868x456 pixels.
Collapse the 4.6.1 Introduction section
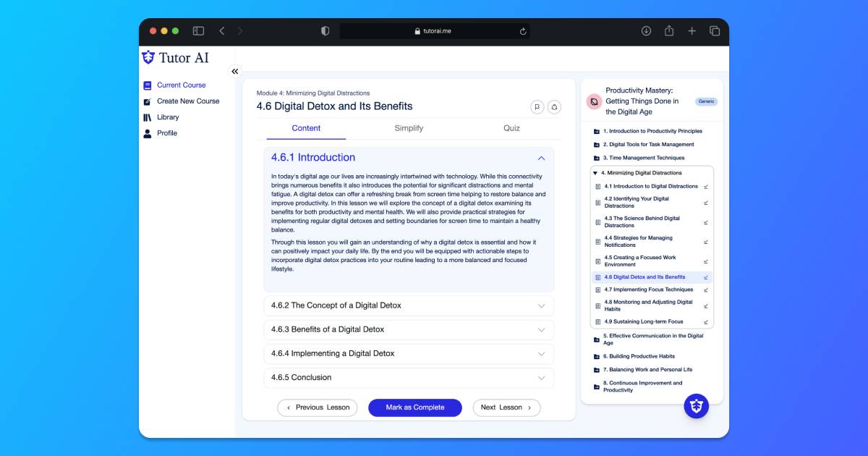[x=541, y=157]
